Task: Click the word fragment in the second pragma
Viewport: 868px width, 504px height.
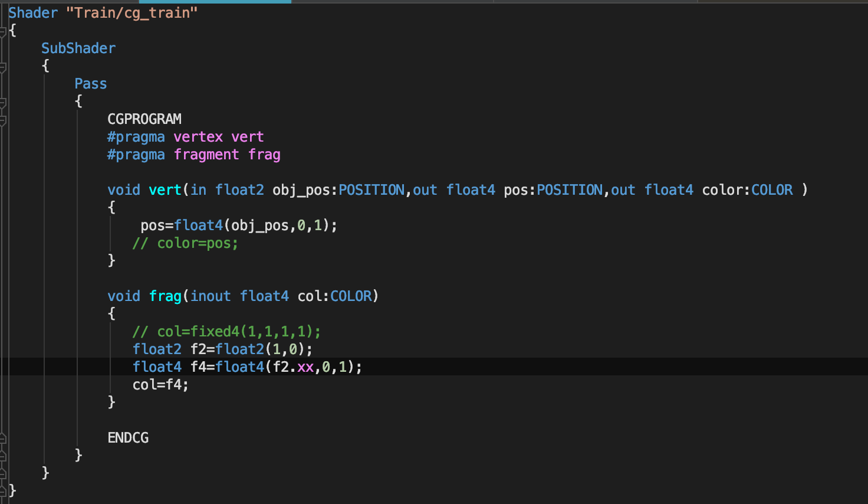Action: [206, 155]
